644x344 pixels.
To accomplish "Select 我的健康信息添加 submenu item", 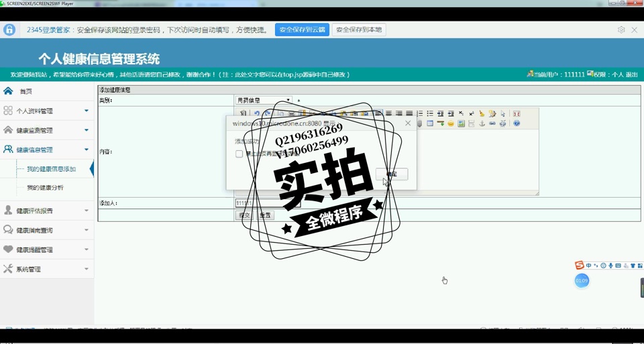I will pos(51,169).
